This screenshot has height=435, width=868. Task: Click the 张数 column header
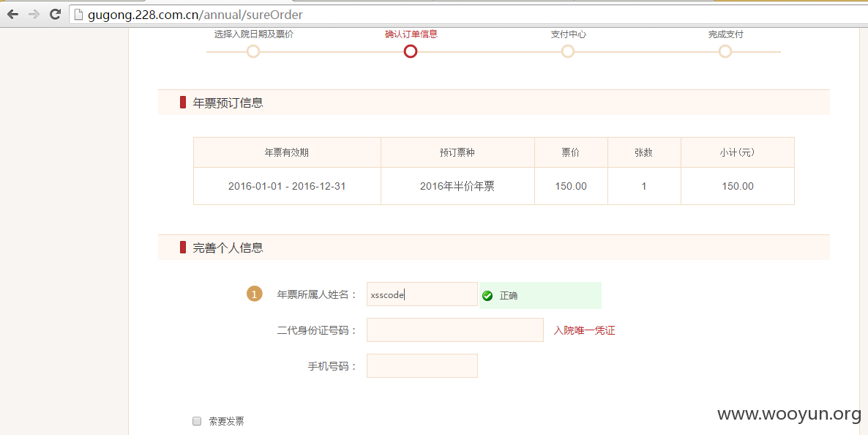coord(644,152)
